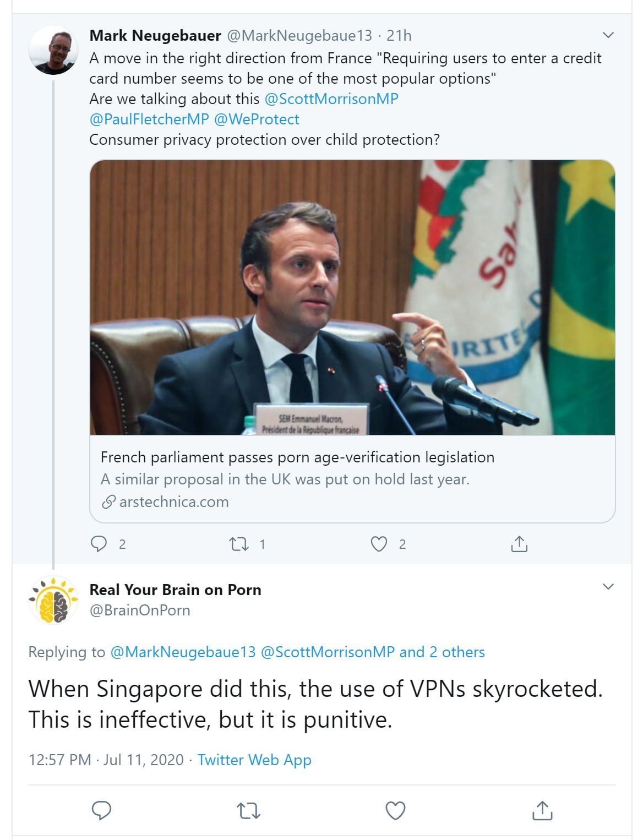Open French parliament age-verification article headline
This screenshot has height=840, width=643.
297,457
